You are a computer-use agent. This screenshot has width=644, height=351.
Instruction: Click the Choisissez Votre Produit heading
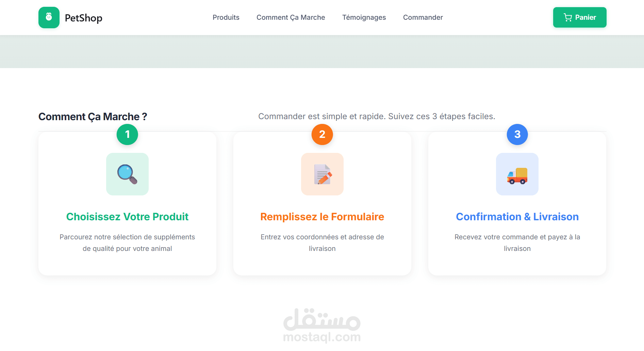[127, 217]
